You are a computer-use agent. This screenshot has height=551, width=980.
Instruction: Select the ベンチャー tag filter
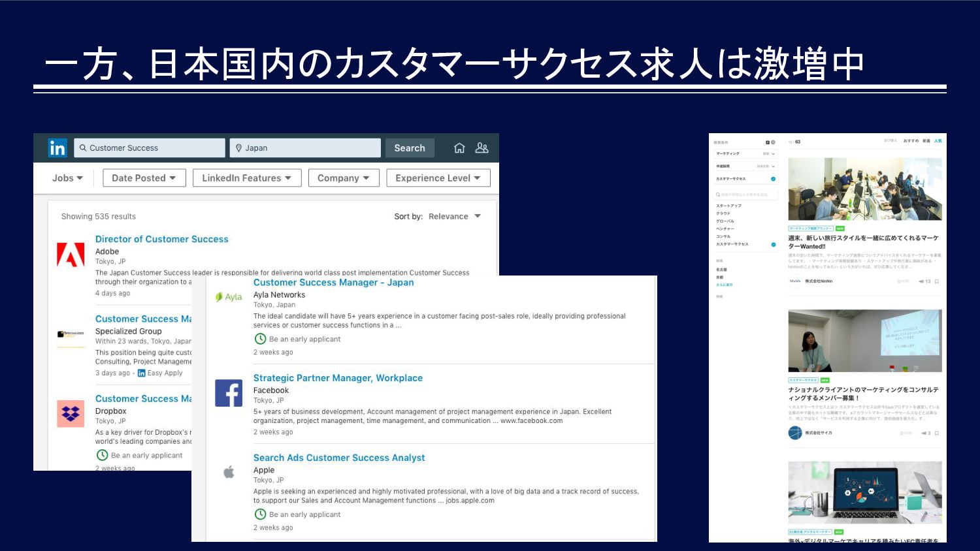(x=725, y=229)
